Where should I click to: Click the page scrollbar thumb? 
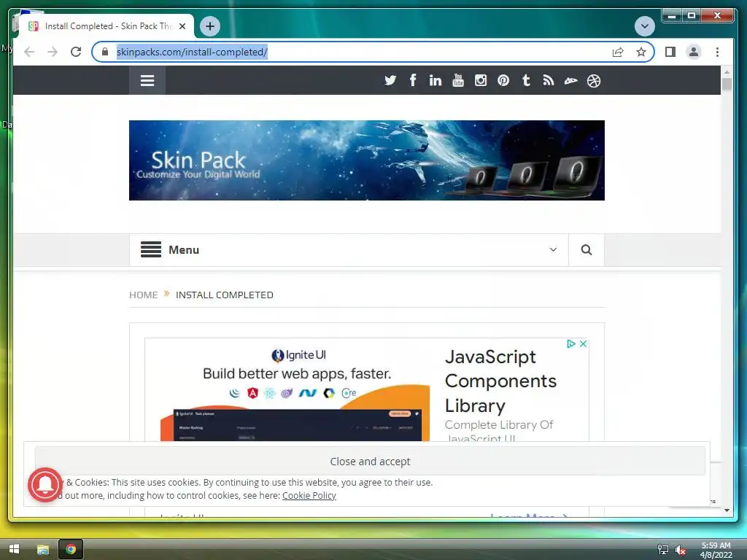(x=727, y=85)
